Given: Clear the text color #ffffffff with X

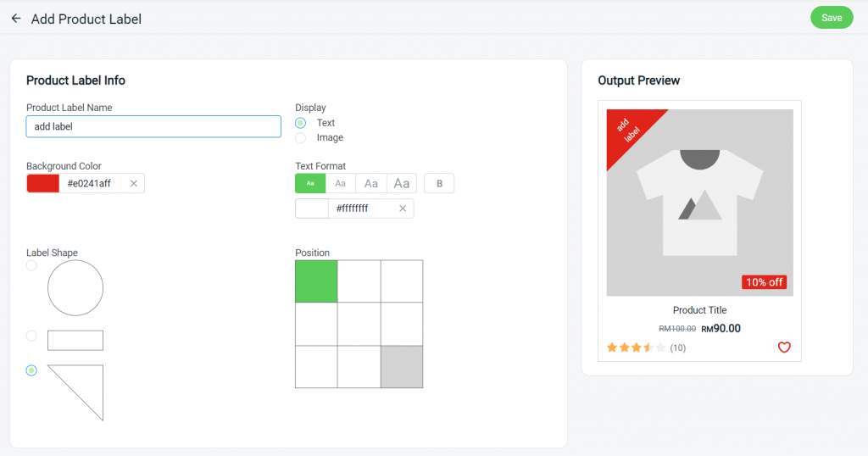Looking at the screenshot, I should (403, 209).
